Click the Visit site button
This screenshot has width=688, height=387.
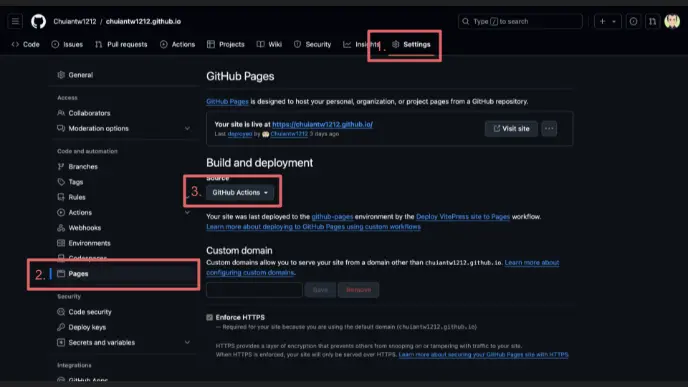coord(511,129)
